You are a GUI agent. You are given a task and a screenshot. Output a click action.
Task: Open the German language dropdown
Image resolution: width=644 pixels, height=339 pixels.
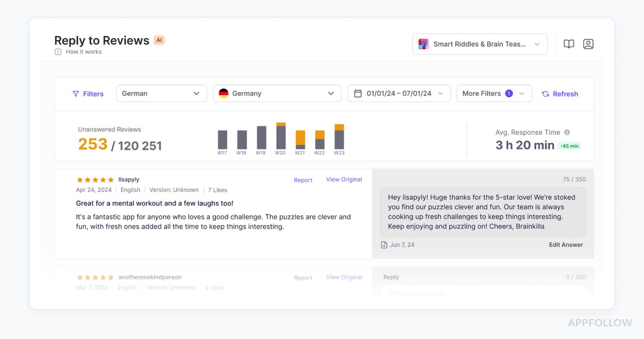(x=161, y=93)
